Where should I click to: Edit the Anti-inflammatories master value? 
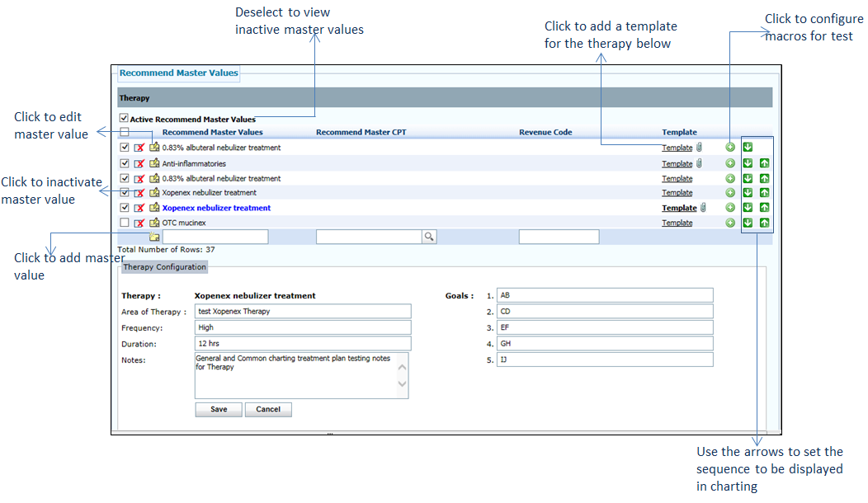coord(154,163)
